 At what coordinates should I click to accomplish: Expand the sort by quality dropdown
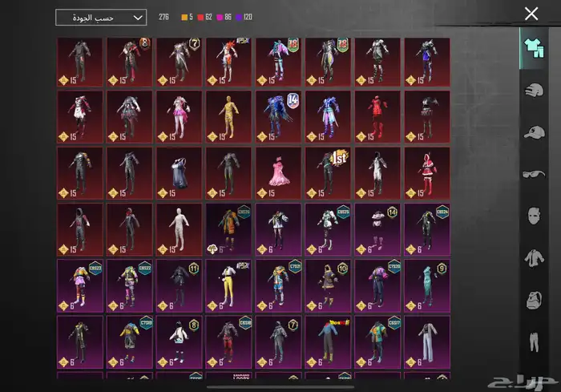pyautogui.click(x=101, y=18)
